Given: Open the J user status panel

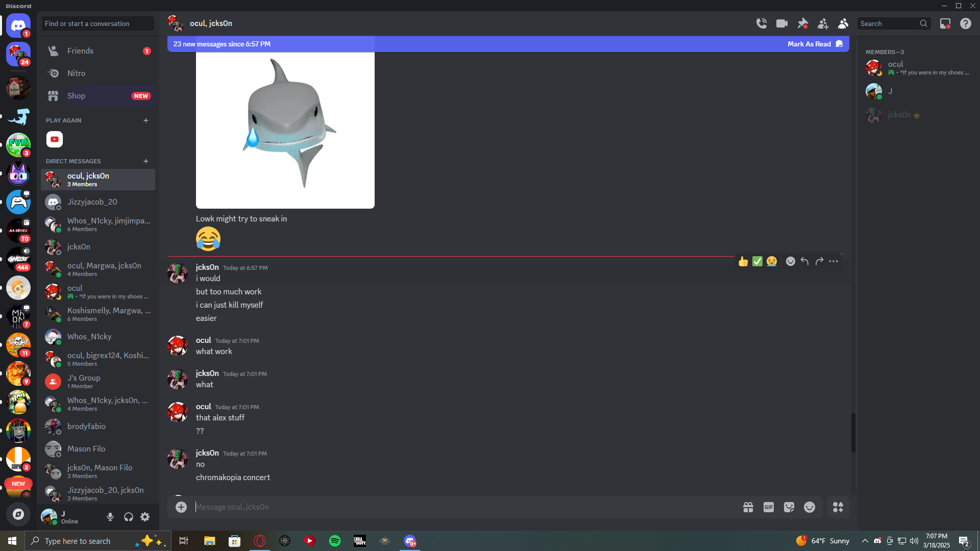Looking at the screenshot, I should [71, 517].
